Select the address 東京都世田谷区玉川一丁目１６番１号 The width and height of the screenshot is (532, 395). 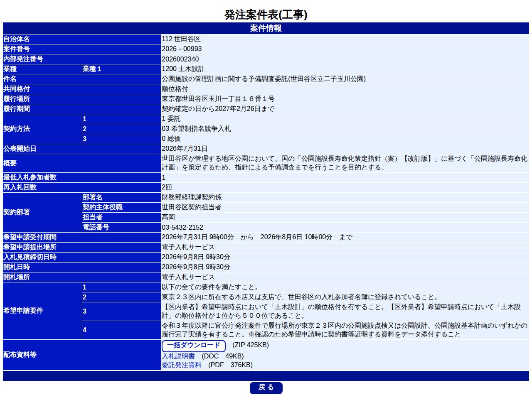click(x=218, y=99)
